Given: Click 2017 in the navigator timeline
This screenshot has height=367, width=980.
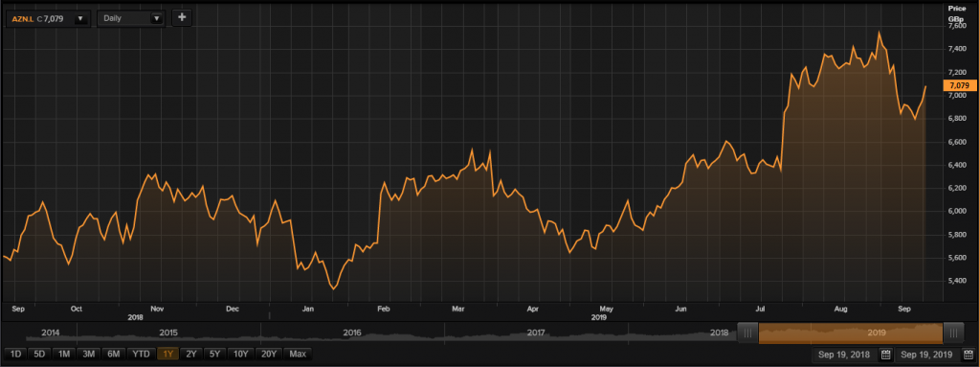Looking at the screenshot, I should tap(536, 332).
